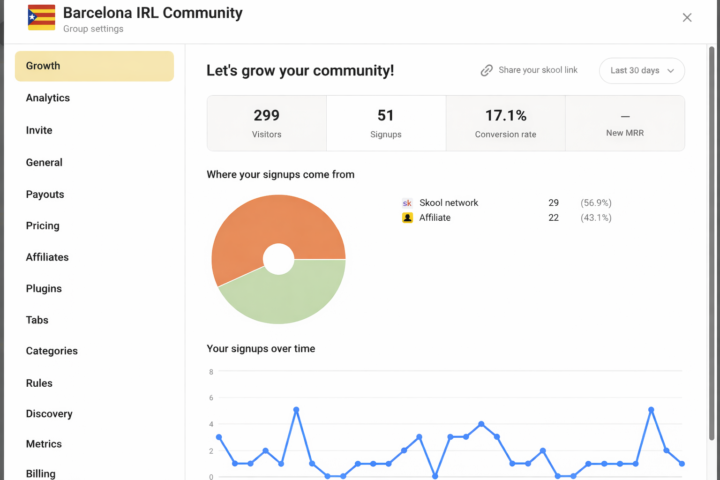Switch to the Pricing tab
The height and width of the screenshot is (480, 720).
point(43,226)
